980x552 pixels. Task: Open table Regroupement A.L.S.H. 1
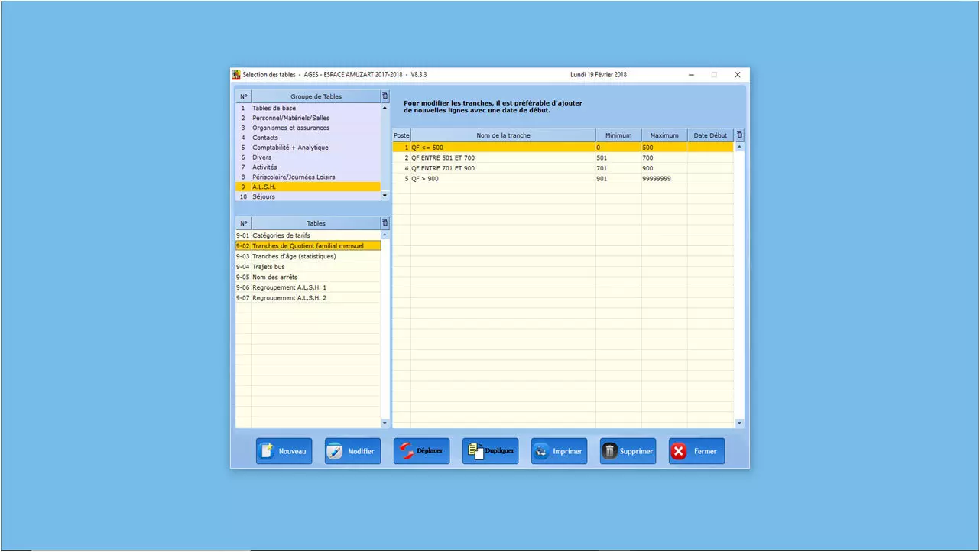point(307,287)
